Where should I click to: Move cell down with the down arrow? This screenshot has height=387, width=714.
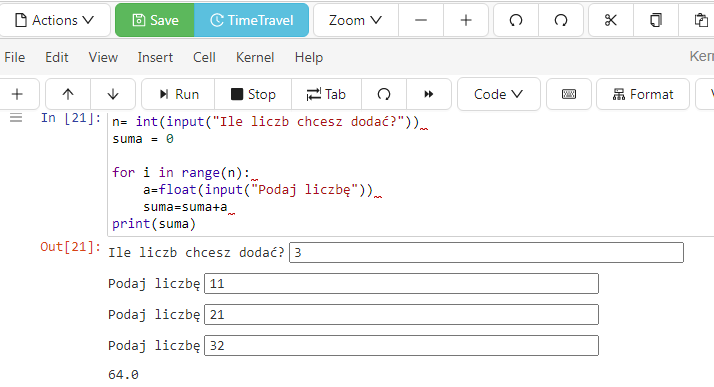pyautogui.click(x=113, y=94)
